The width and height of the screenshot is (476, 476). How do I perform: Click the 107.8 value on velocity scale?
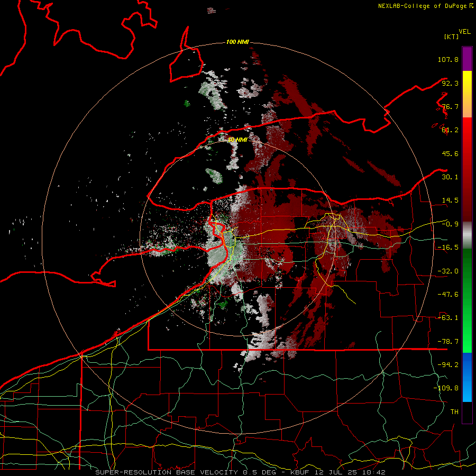click(448, 59)
